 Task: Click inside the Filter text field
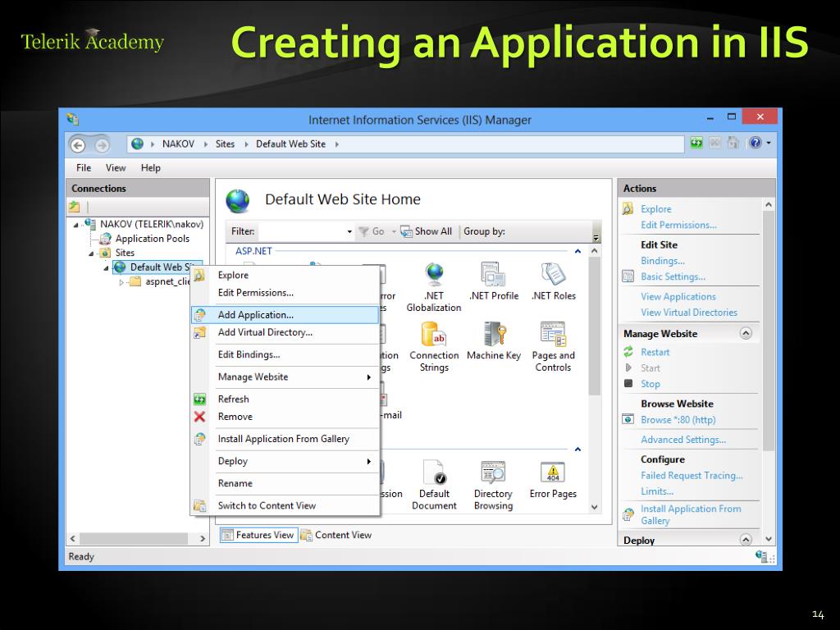point(302,231)
